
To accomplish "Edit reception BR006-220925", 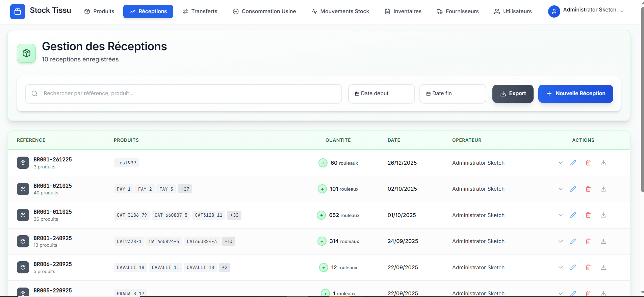I will tap(573, 267).
